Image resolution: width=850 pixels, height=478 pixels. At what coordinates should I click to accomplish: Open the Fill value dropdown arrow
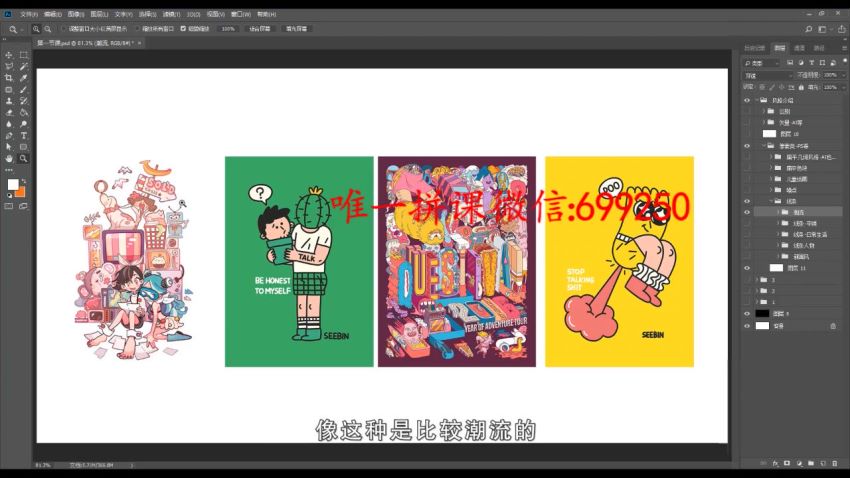842,87
